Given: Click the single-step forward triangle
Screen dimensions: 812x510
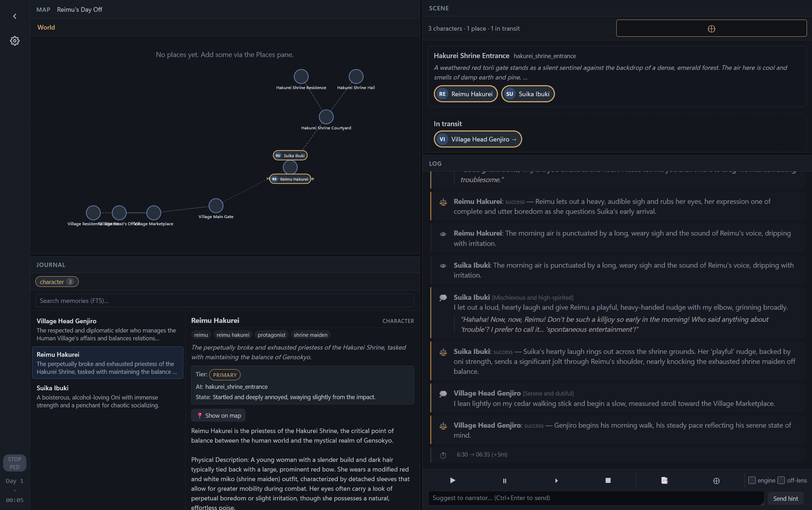Looking at the screenshot, I should [556, 480].
